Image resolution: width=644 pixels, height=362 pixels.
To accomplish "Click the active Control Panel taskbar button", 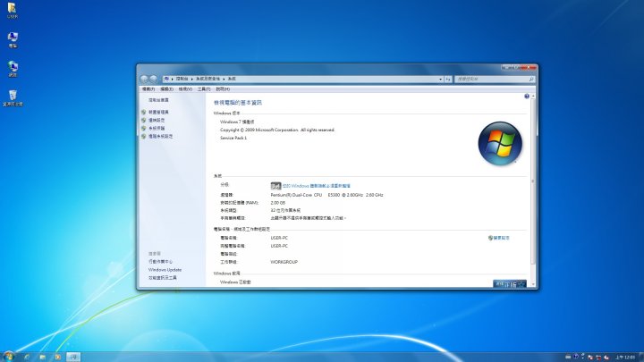I will click(73, 357).
